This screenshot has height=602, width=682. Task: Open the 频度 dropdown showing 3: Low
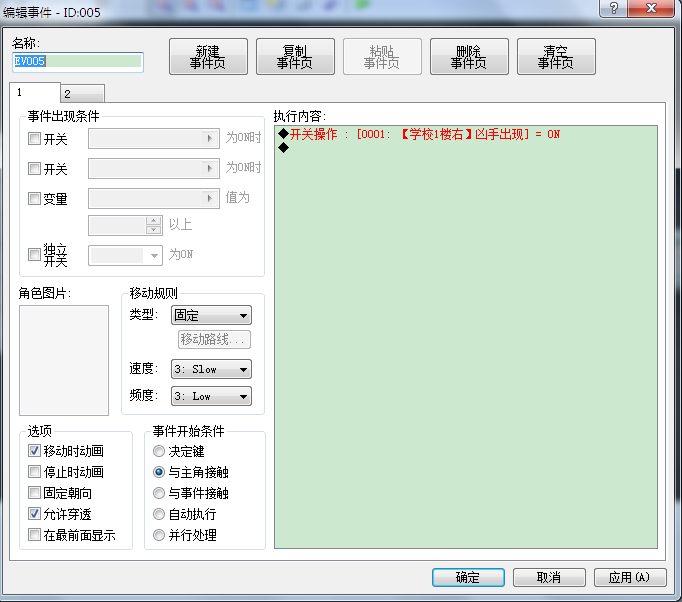[x=211, y=396]
